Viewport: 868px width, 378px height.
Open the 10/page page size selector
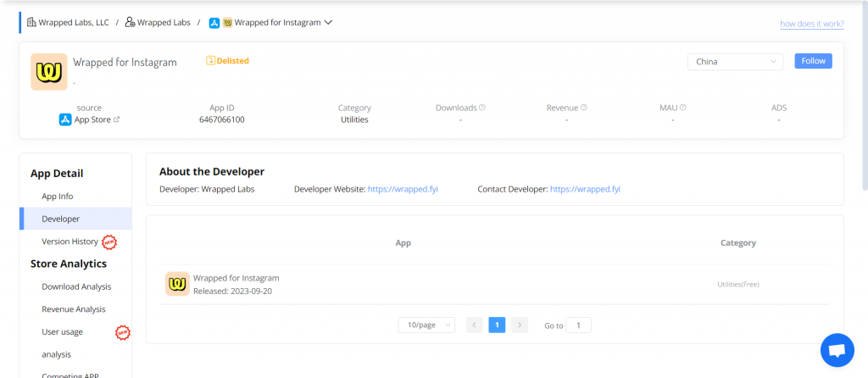pyautogui.click(x=426, y=325)
